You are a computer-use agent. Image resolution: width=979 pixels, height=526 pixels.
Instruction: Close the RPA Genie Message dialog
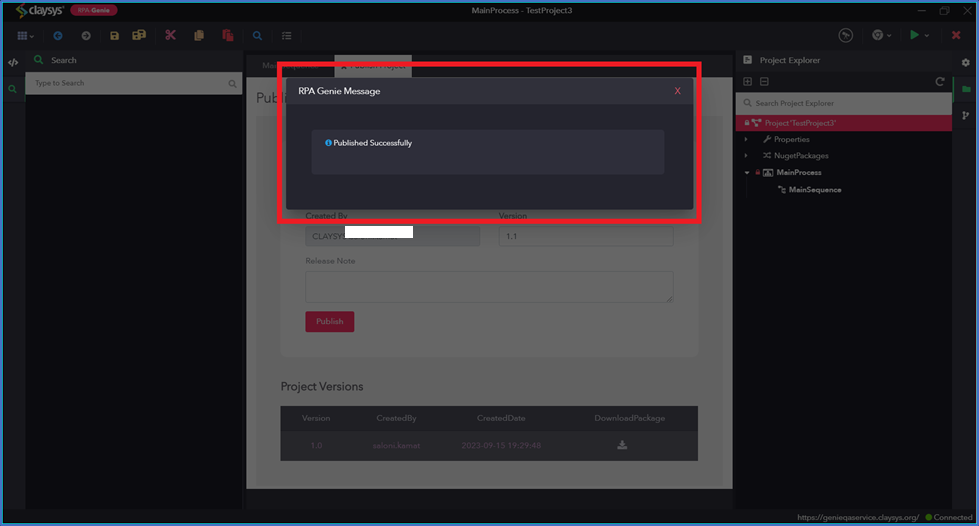677,91
